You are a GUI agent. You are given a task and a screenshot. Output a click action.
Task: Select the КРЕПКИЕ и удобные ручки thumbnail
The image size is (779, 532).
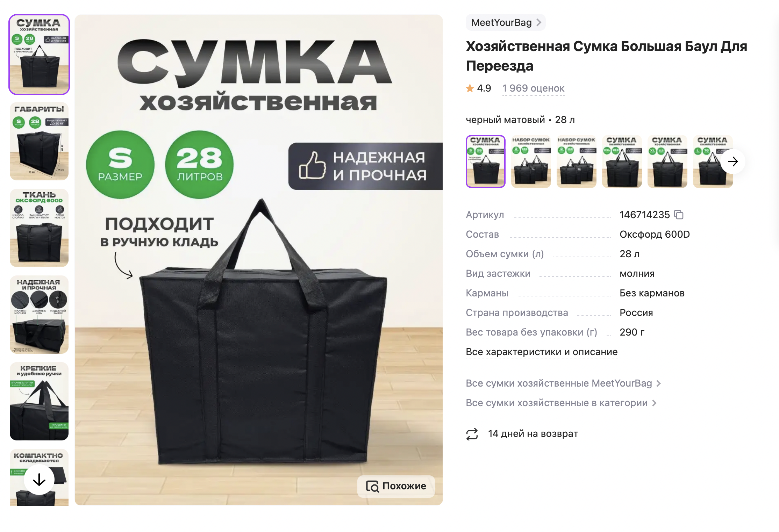pos(39,401)
